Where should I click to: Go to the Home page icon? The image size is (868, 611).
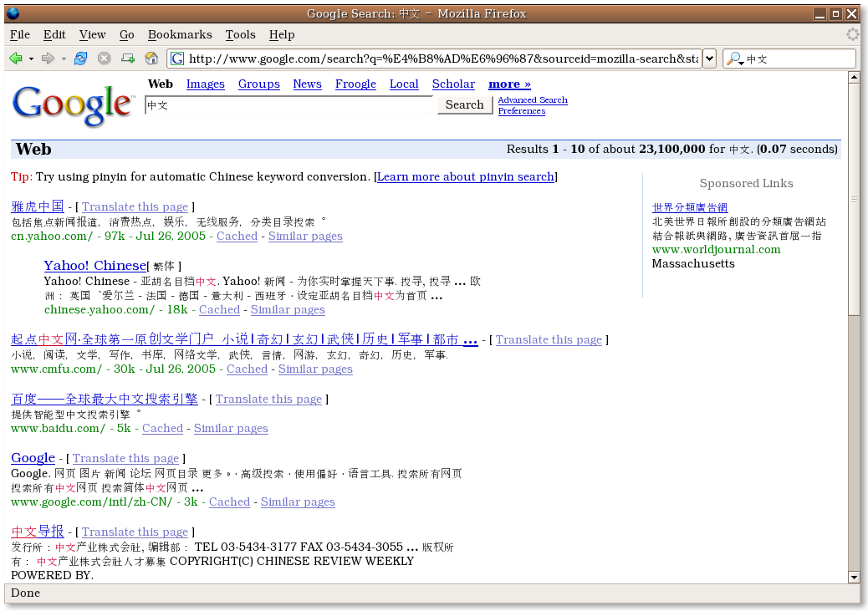tap(151, 59)
